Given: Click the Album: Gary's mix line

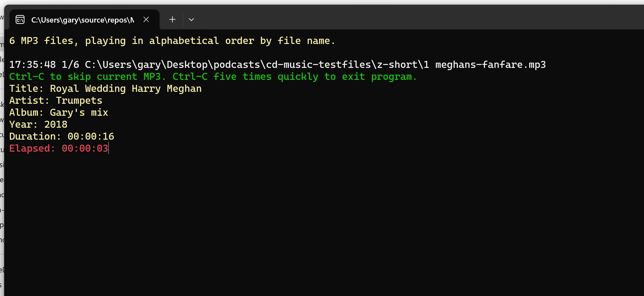Looking at the screenshot, I should pyautogui.click(x=59, y=113).
